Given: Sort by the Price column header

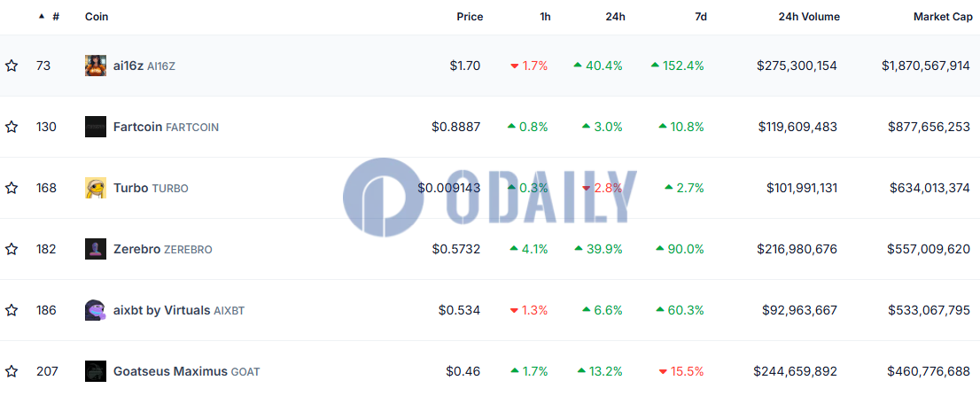Looking at the screenshot, I should click(x=470, y=17).
